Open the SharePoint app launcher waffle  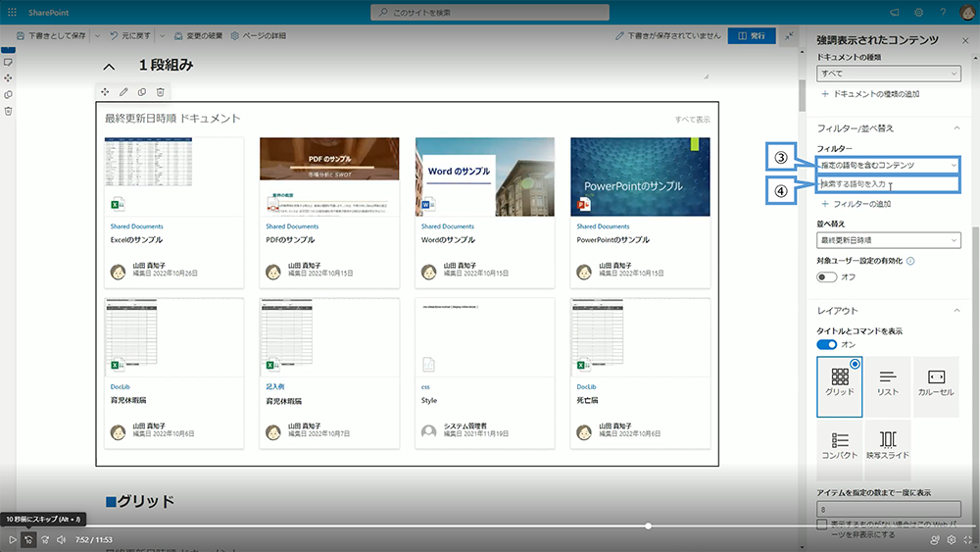12,12
